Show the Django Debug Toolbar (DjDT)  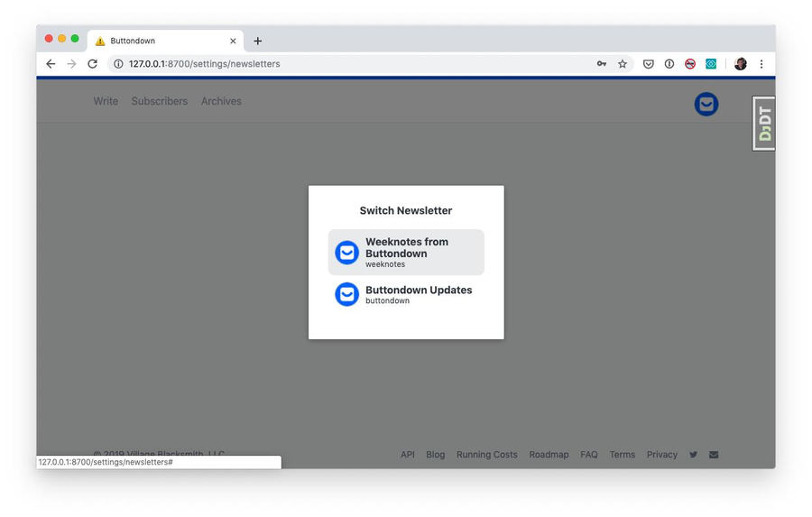point(764,124)
